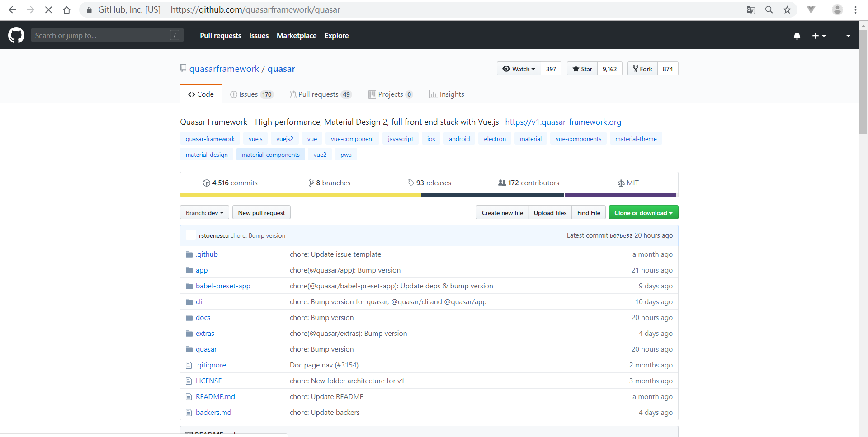This screenshot has height=437, width=868.
Task: Click the dark language bar segment
Action: click(493, 195)
